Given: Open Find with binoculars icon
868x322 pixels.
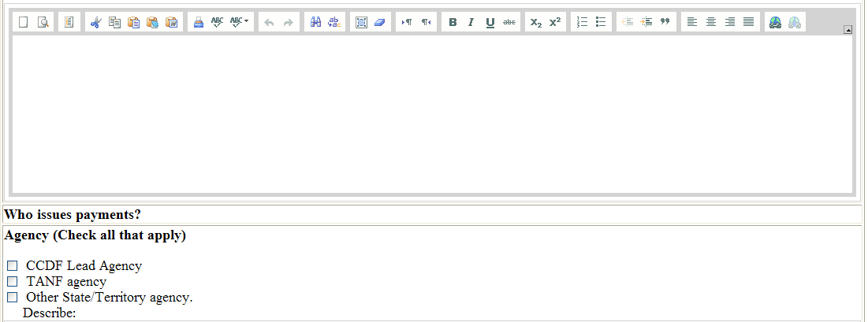Looking at the screenshot, I should pos(315,23).
